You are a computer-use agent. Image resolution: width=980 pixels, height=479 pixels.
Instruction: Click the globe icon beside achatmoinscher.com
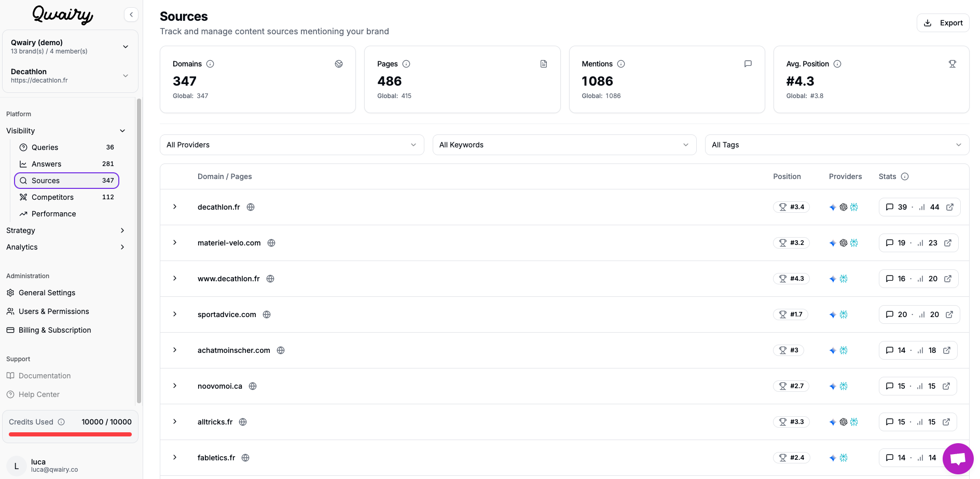[x=281, y=350]
